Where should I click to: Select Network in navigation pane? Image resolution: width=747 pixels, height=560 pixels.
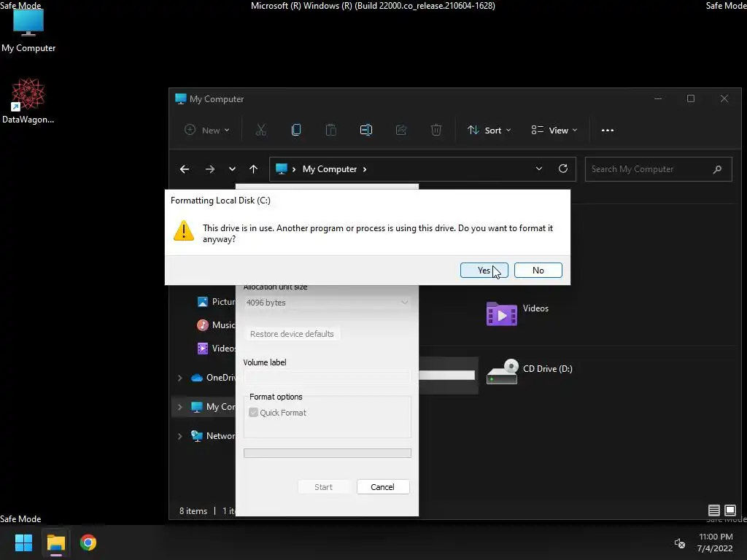(213, 436)
